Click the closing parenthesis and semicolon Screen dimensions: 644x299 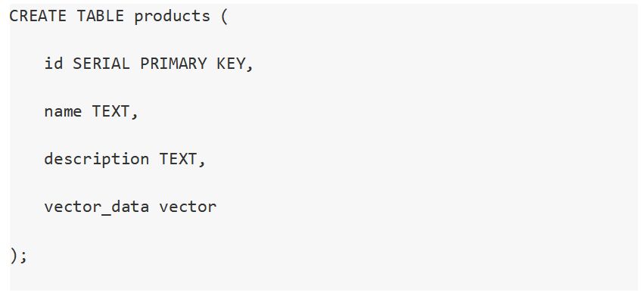[x=18, y=255]
